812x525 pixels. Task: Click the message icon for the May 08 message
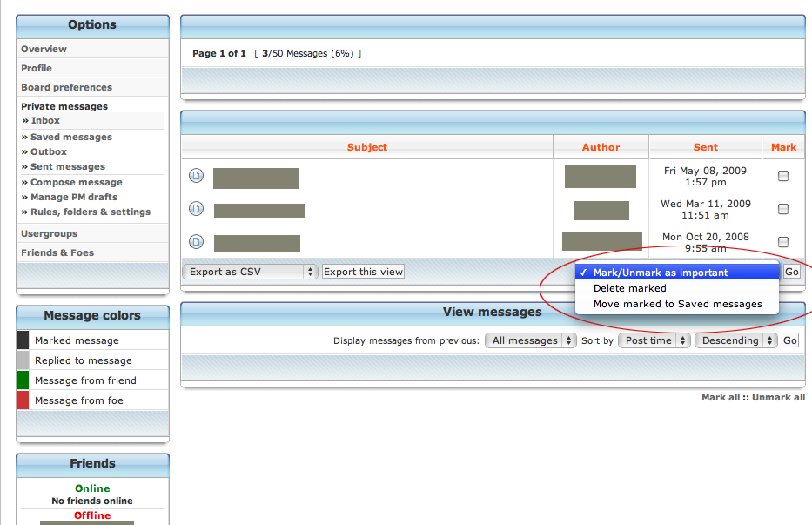point(196,176)
